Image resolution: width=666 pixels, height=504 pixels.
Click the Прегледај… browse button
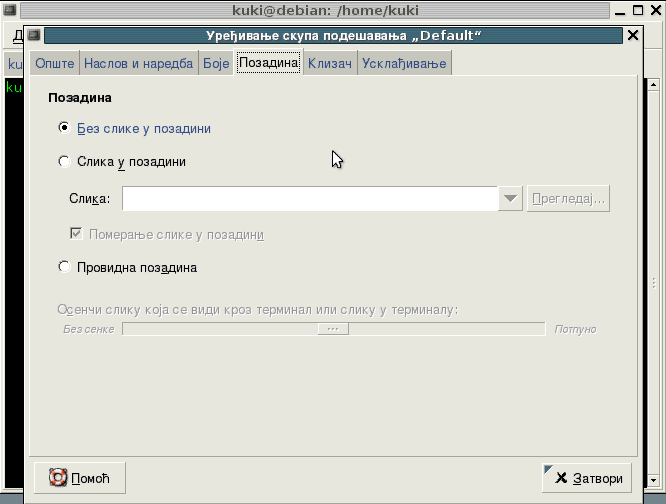(x=568, y=198)
